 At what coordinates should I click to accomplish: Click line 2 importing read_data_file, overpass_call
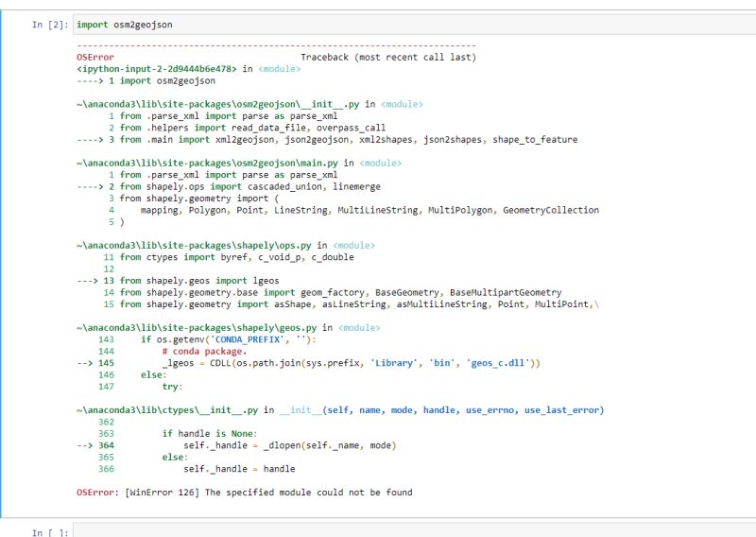[247, 128]
